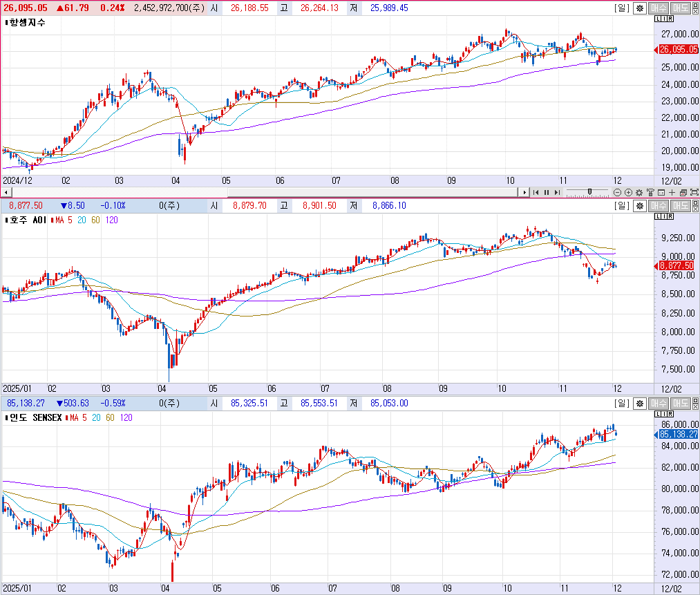Close the Hang Seng chart pane
Image resolution: width=700 pixels, height=595 pixels.
coord(696,11)
